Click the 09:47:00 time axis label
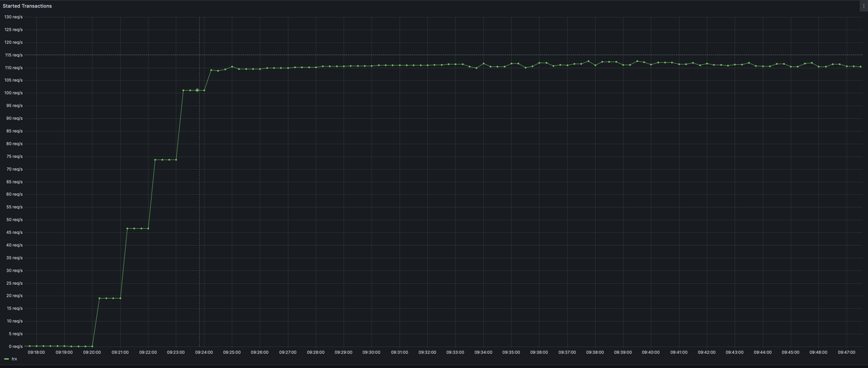The height and width of the screenshot is (368, 868). 846,352
